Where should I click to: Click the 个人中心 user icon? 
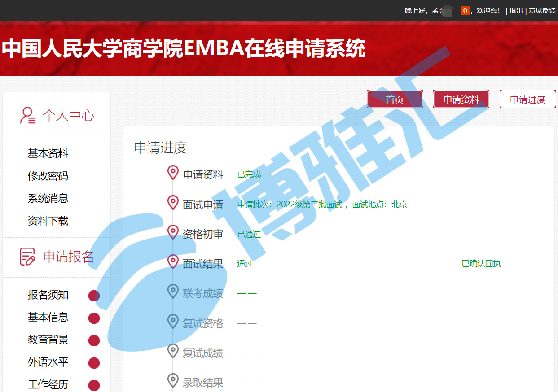[x=28, y=115]
